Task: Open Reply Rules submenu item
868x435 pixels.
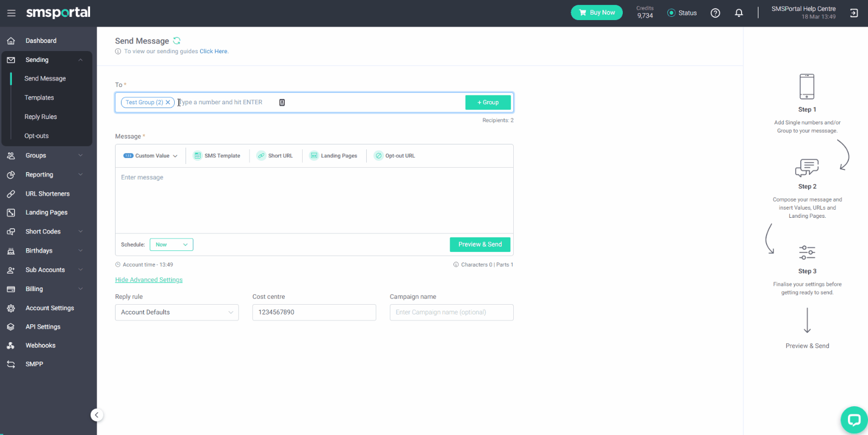Action: (x=41, y=117)
